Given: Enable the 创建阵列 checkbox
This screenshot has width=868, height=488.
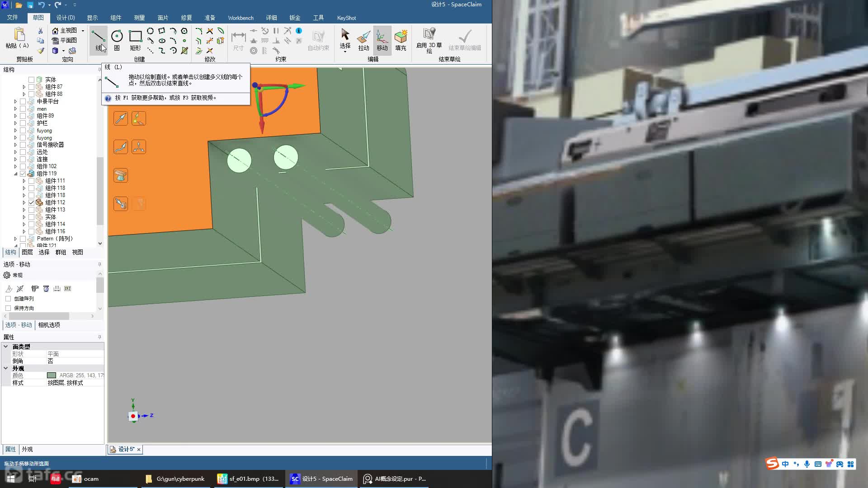Looking at the screenshot, I should [x=8, y=298].
